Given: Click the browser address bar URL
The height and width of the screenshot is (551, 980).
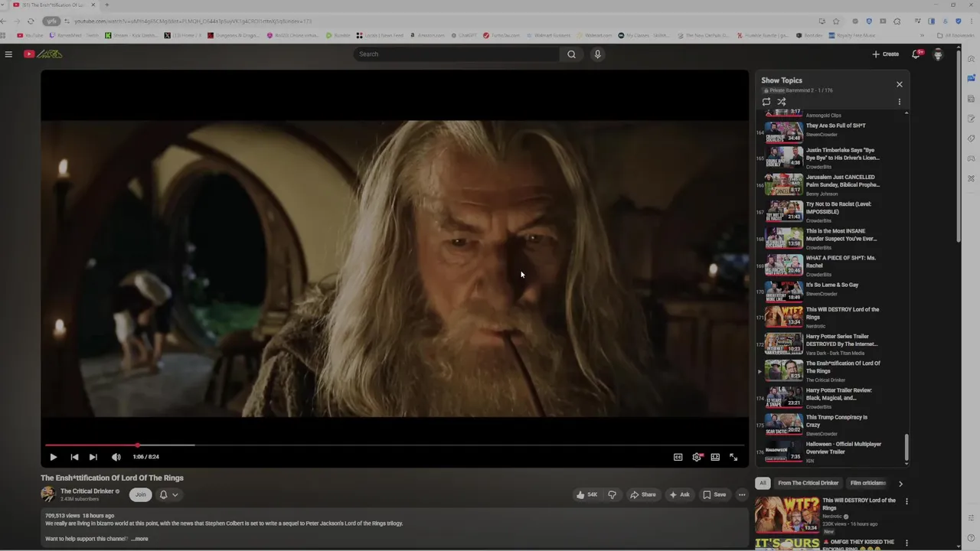Looking at the screenshot, I should pos(193,21).
